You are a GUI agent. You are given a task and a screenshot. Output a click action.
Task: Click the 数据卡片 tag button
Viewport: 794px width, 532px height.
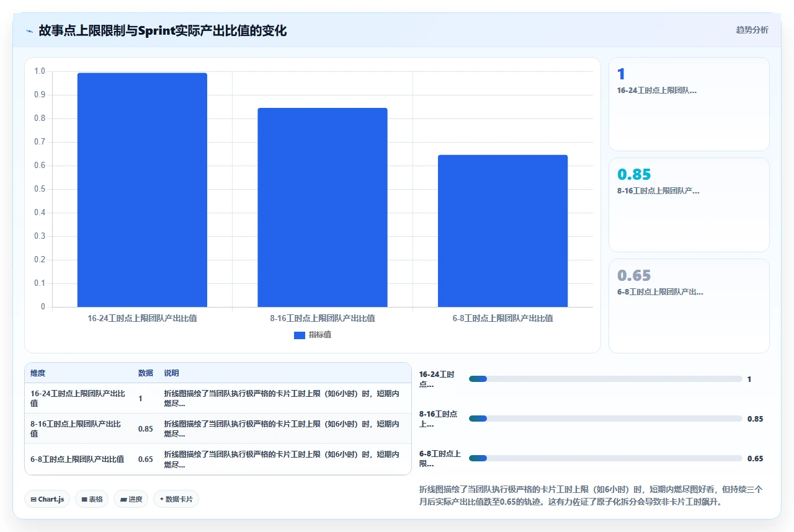[x=176, y=499]
